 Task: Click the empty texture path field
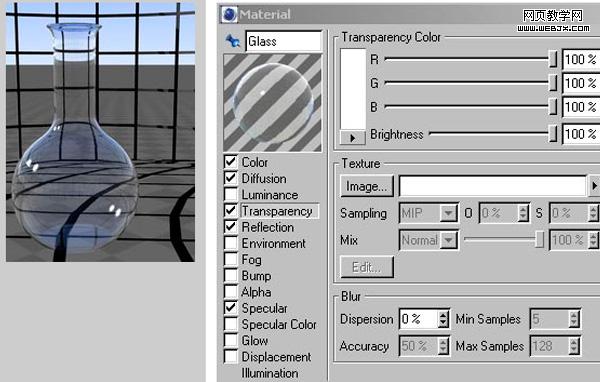(x=493, y=186)
